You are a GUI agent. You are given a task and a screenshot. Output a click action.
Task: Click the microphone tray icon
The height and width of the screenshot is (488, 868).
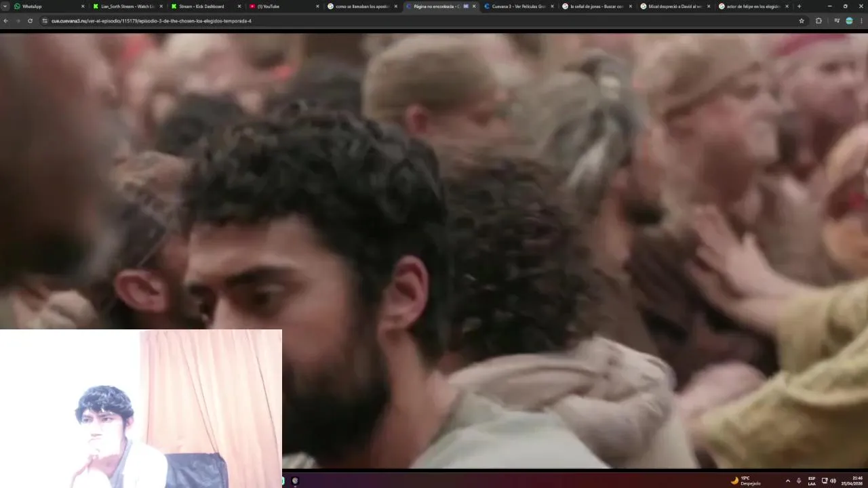(799, 481)
